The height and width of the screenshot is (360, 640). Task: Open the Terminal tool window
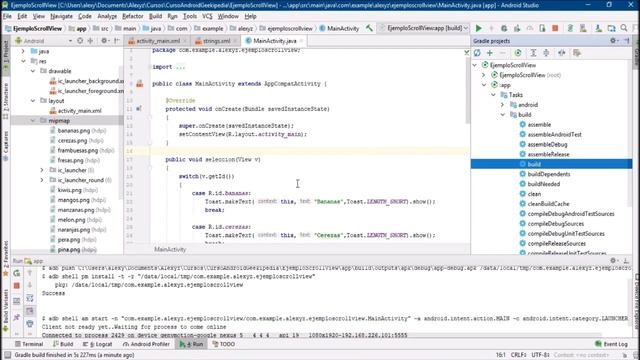point(29,344)
